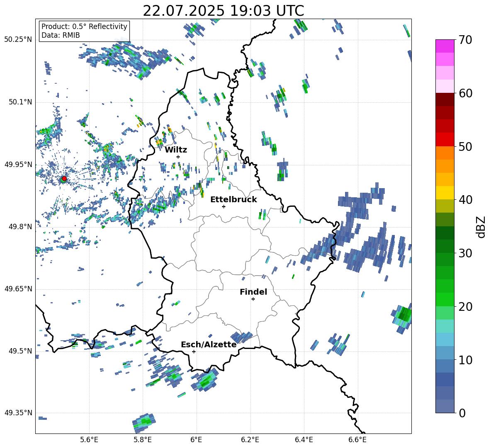Click the 20 tick on colorbar
Image resolution: width=491 pixels, height=448 pixels.
(x=465, y=307)
